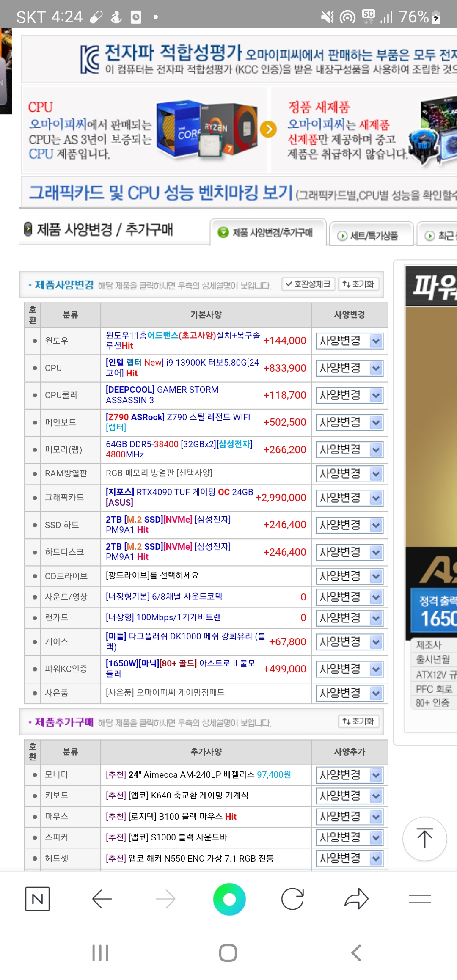The width and height of the screenshot is (457, 980).
Task: Open 윈도우11홈 product link
Action: point(183,340)
